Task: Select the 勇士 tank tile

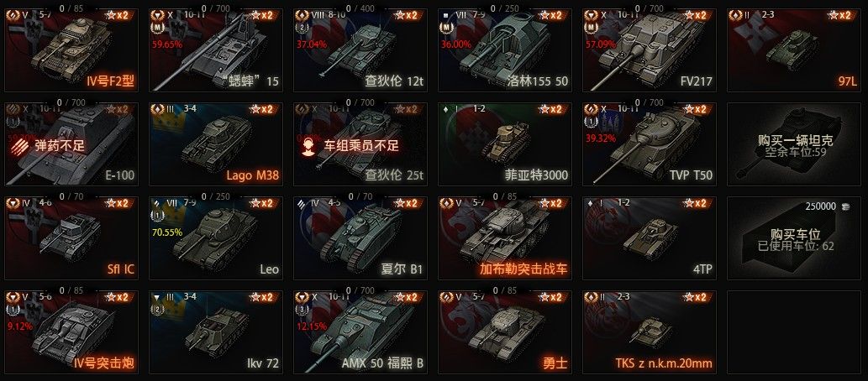Action: 505,331
